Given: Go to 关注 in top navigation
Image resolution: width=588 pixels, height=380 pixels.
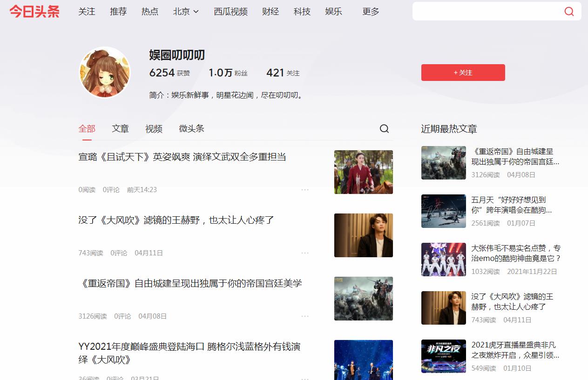Looking at the screenshot, I should pyautogui.click(x=87, y=12).
